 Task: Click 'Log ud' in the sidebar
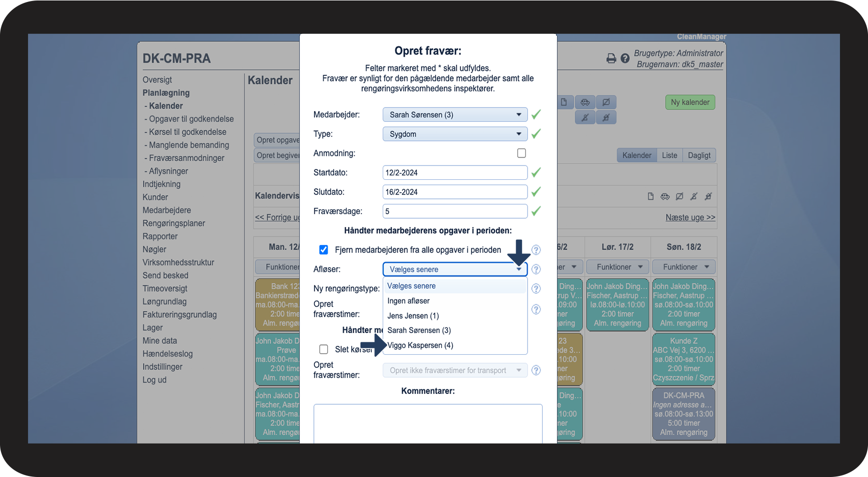tap(155, 380)
